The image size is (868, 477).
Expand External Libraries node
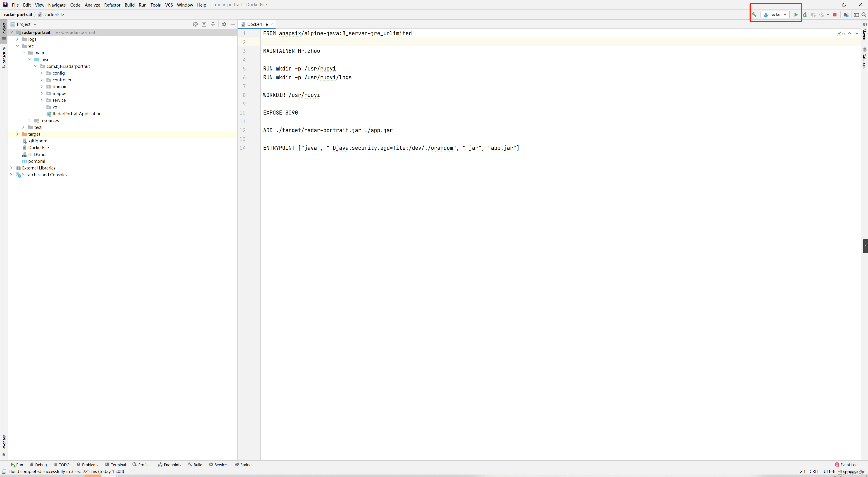point(11,168)
